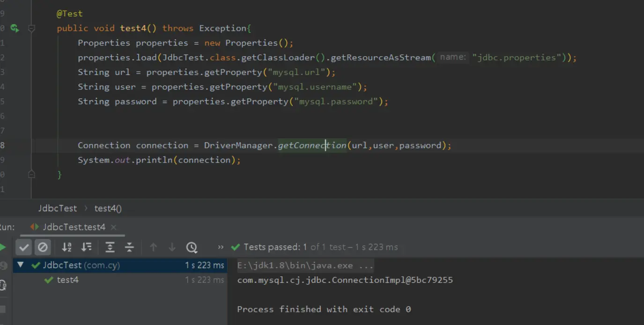Click the test4() method name in the signature
644x325 pixels.
pos(138,28)
